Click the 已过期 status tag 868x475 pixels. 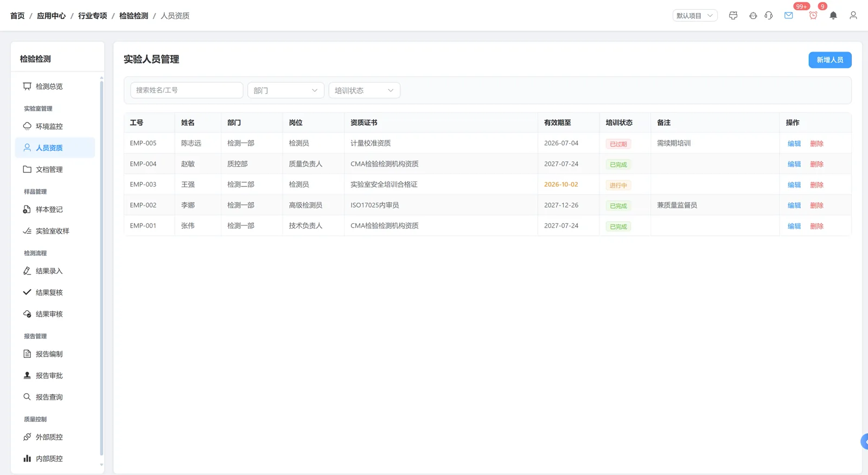(x=618, y=144)
